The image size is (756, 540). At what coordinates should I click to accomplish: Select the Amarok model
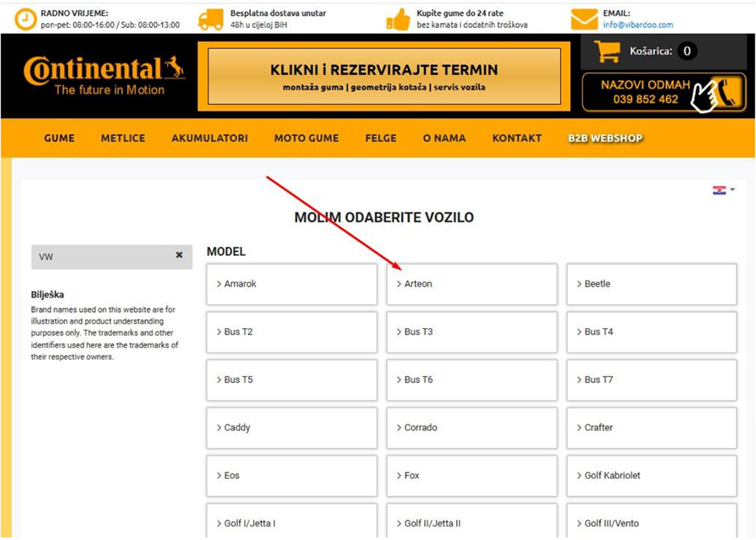click(292, 284)
